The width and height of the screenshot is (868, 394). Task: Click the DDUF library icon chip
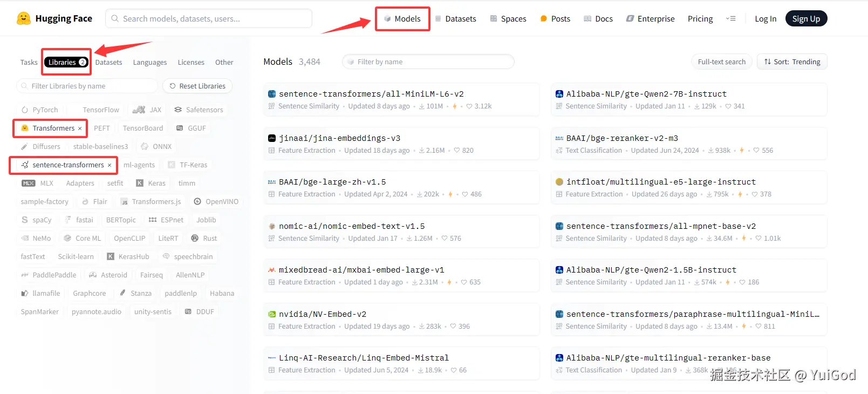(200, 311)
